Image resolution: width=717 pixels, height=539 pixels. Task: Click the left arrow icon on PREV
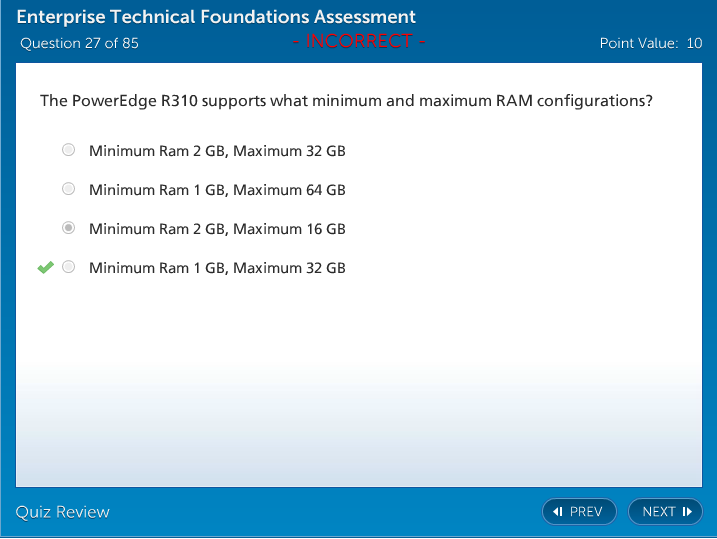coord(558,512)
